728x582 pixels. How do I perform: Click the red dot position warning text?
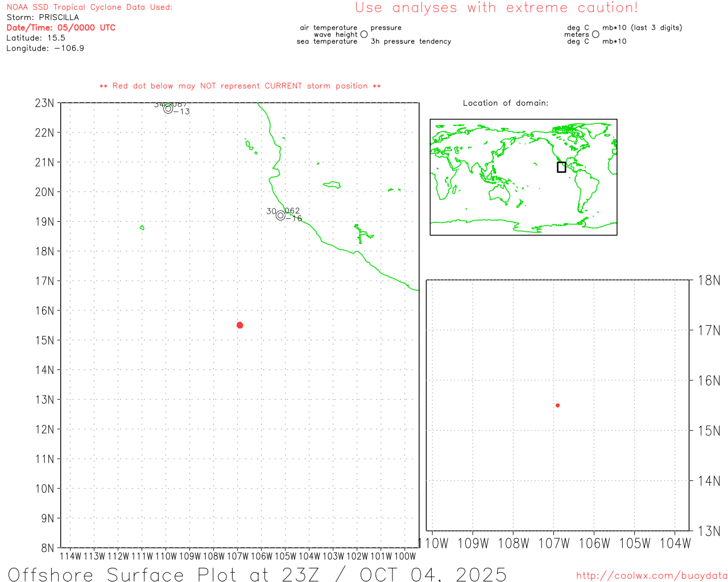click(239, 86)
